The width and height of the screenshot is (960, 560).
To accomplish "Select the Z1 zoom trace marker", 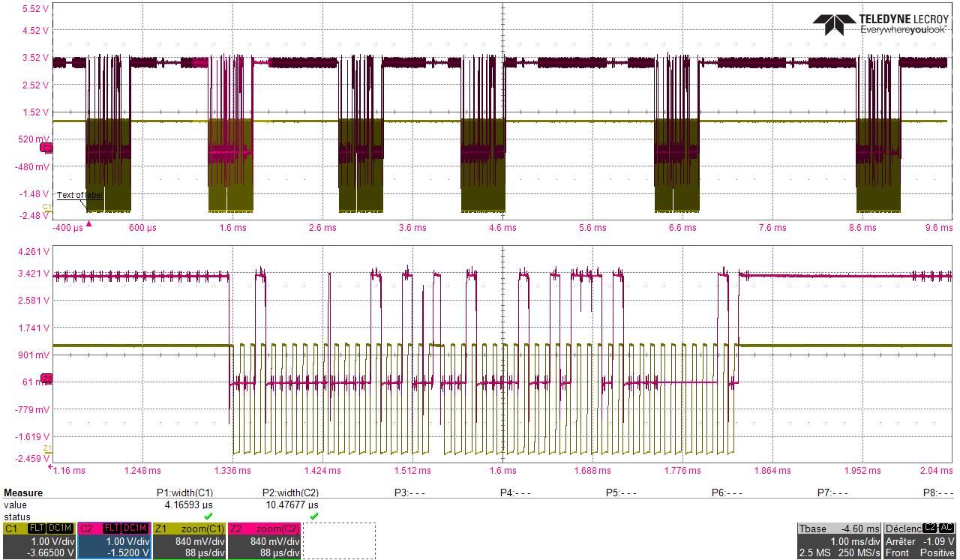I will pyautogui.click(x=46, y=448).
